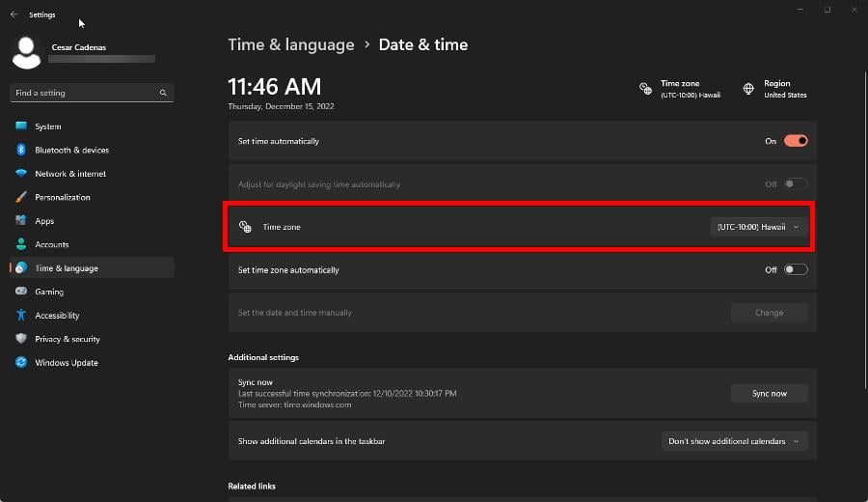Click the Sync now button
868x502 pixels.
(x=769, y=394)
